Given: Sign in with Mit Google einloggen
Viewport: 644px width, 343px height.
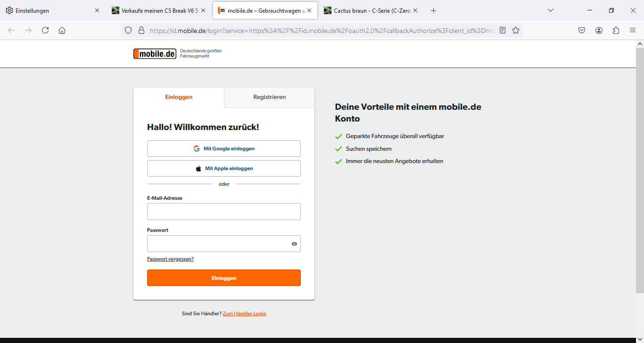Looking at the screenshot, I should (224, 148).
